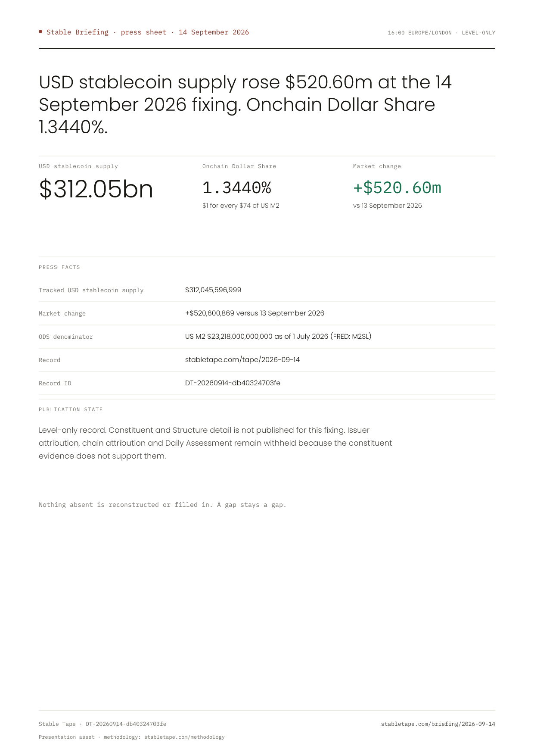Click the footer Stable Tape record ID text
Viewport: 534px width, 756px height.
pyautogui.click(x=102, y=724)
